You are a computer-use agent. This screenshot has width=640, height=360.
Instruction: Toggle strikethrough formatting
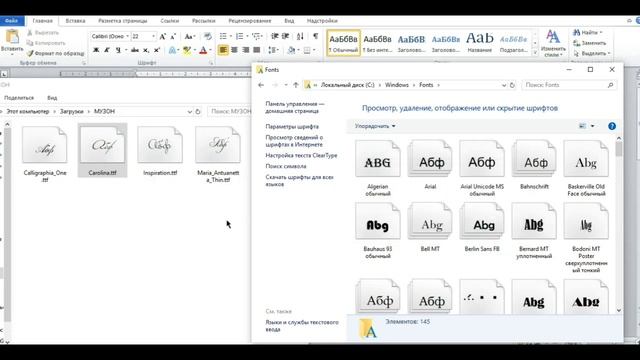[x=135, y=50]
